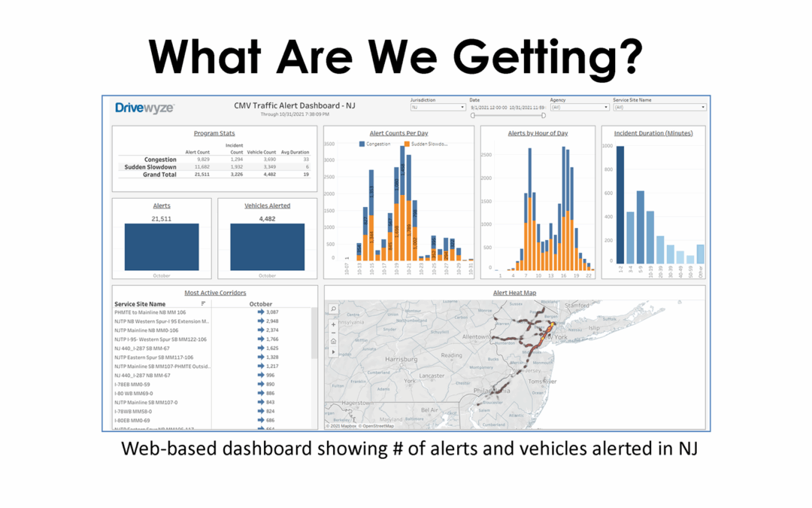
Task: Toggle Congestion legend color box
Action: pyautogui.click(x=362, y=143)
